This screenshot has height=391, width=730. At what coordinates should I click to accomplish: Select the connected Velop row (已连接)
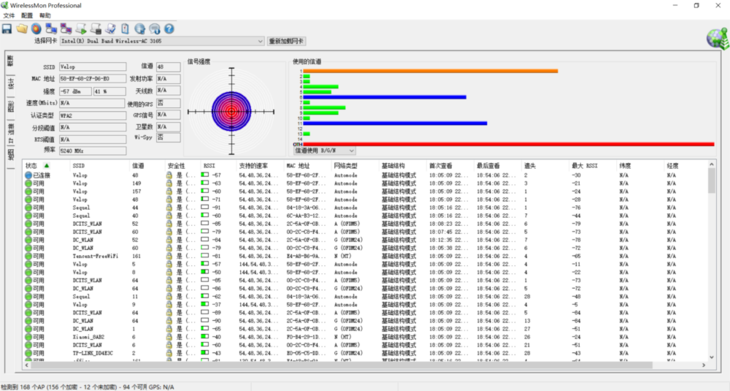(x=366, y=175)
